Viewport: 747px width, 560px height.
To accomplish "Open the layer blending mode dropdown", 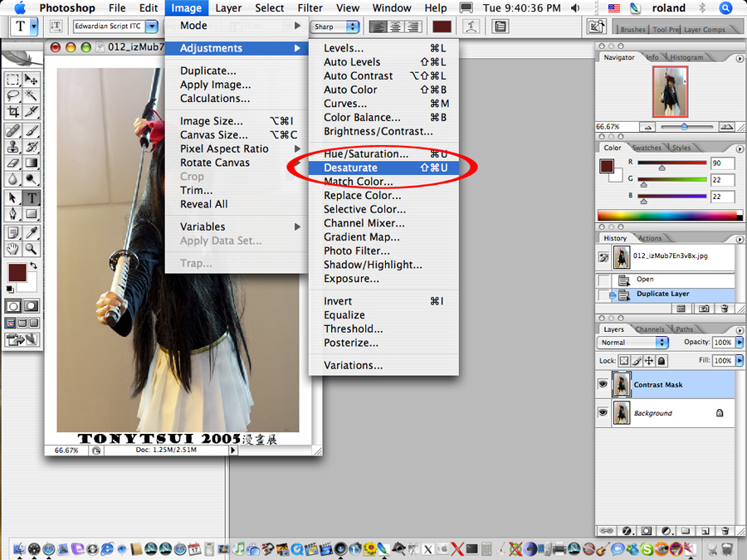I will pyautogui.click(x=633, y=343).
